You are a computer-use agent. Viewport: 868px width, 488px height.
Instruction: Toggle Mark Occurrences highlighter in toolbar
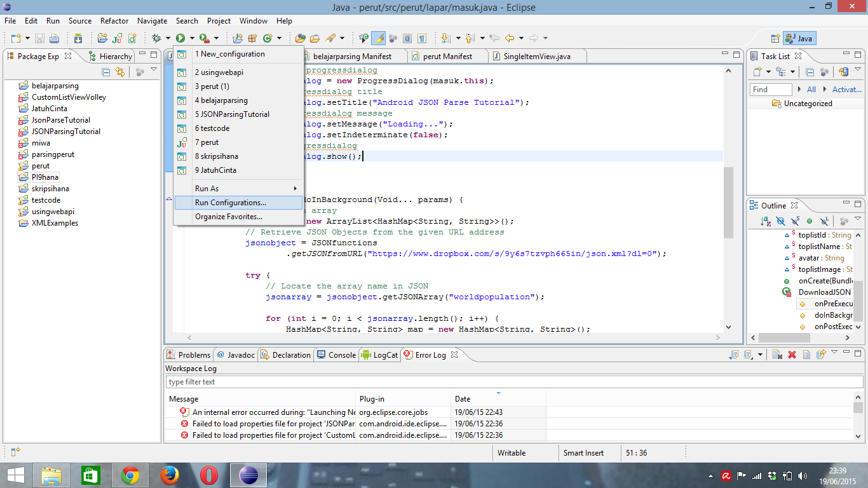coord(378,38)
